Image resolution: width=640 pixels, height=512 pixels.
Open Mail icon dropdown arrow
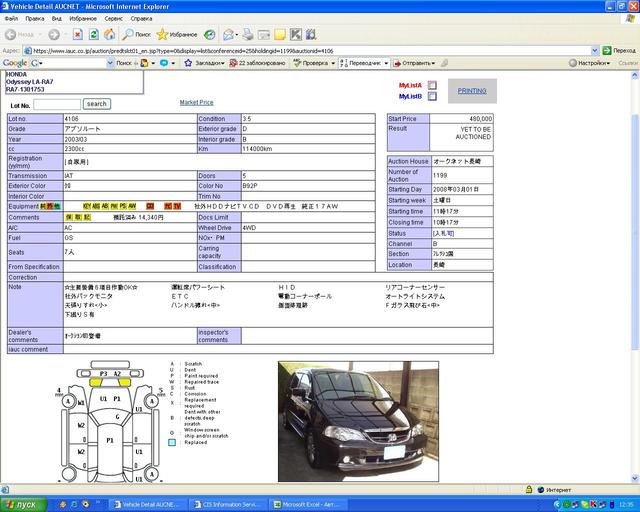tap(237, 35)
